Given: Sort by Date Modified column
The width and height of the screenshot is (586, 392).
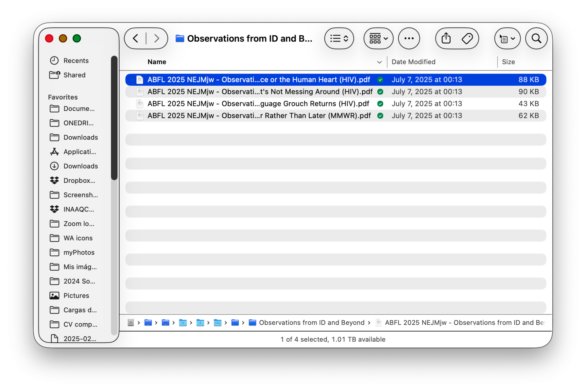Looking at the screenshot, I should coord(413,62).
